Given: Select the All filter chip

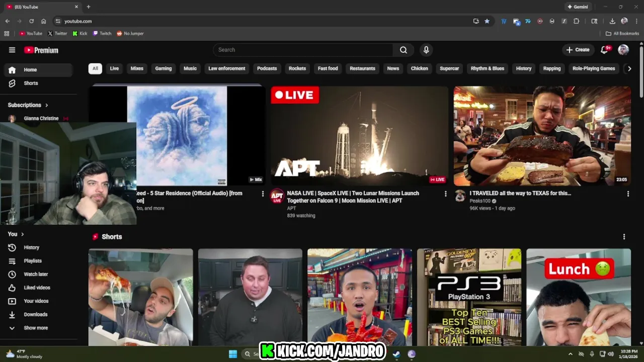Looking at the screenshot, I should tap(95, 68).
